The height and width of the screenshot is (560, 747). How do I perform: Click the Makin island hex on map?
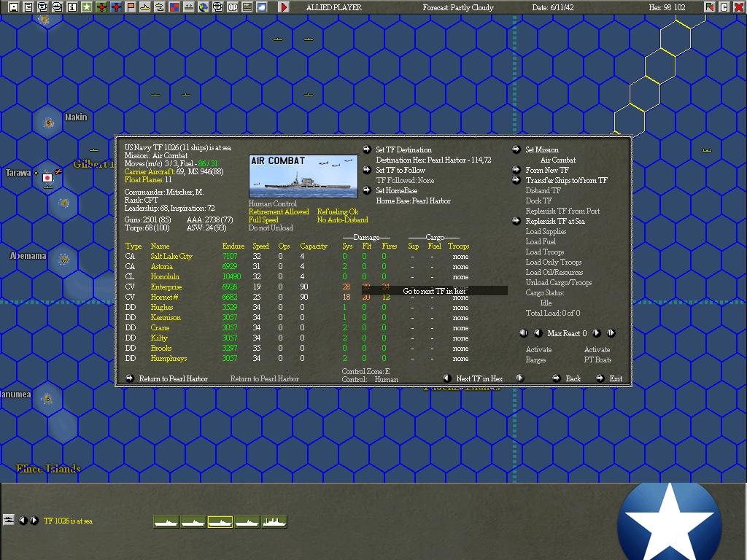pyautogui.click(x=48, y=122)
